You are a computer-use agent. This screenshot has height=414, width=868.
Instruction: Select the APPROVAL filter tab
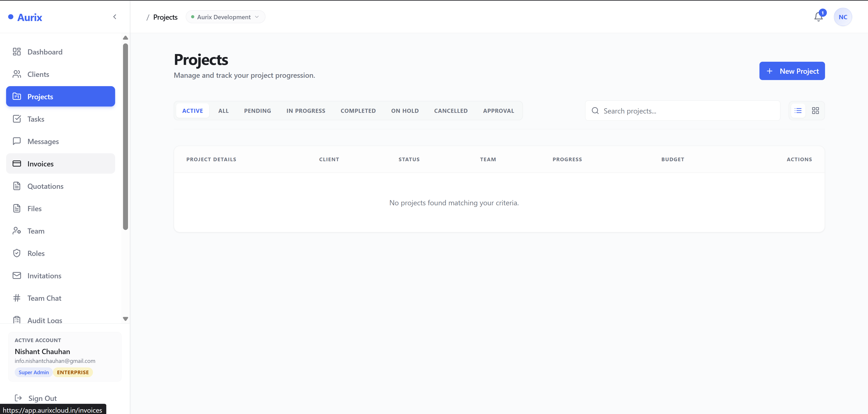click(498, 111)
